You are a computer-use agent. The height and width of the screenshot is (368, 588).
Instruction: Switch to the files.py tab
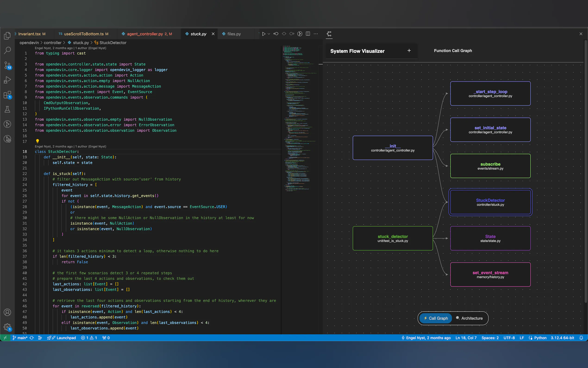point(234,34)
